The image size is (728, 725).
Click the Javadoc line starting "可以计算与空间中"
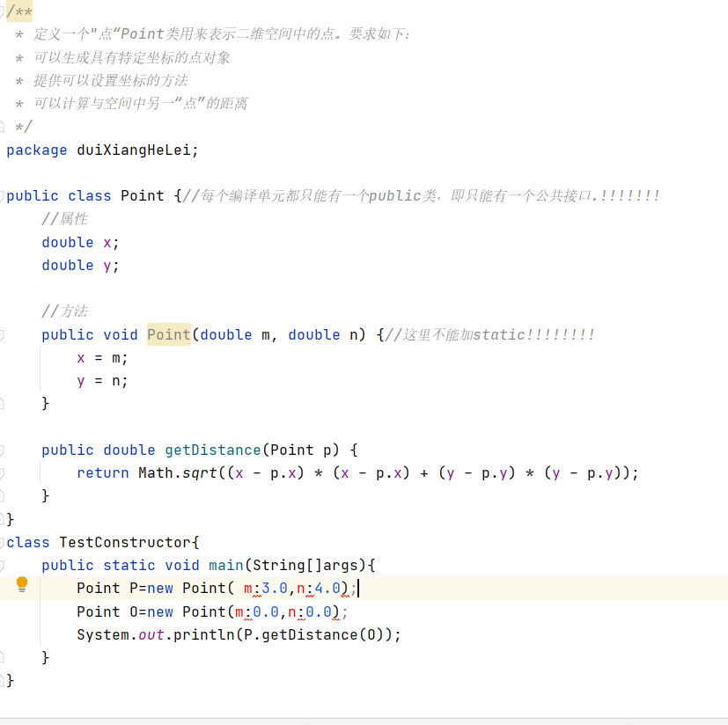tap(141, 103)
